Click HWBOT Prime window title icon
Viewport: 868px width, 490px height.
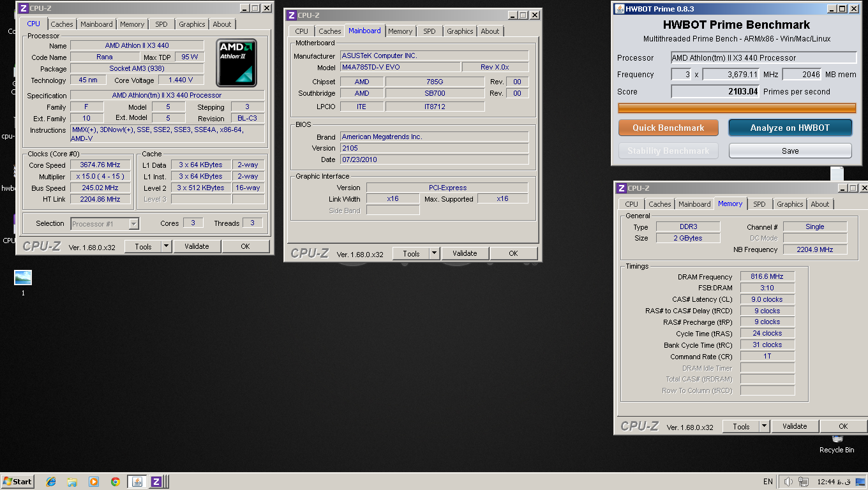click(x=619, y=9)
